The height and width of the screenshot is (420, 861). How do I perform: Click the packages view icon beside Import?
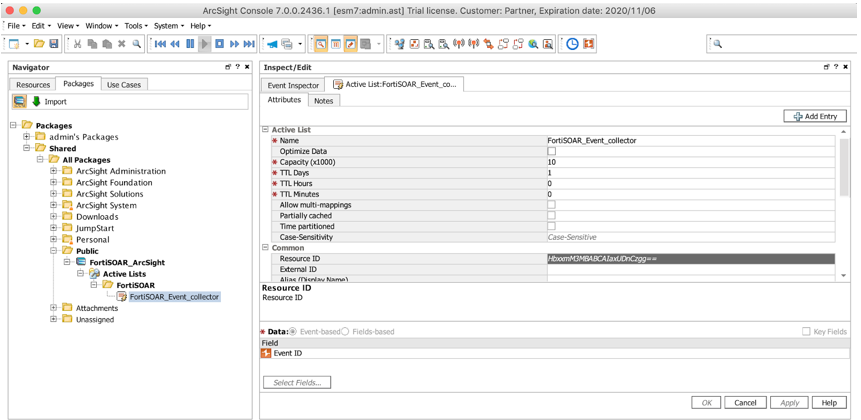pyautogui.click(x=19, y=102)
